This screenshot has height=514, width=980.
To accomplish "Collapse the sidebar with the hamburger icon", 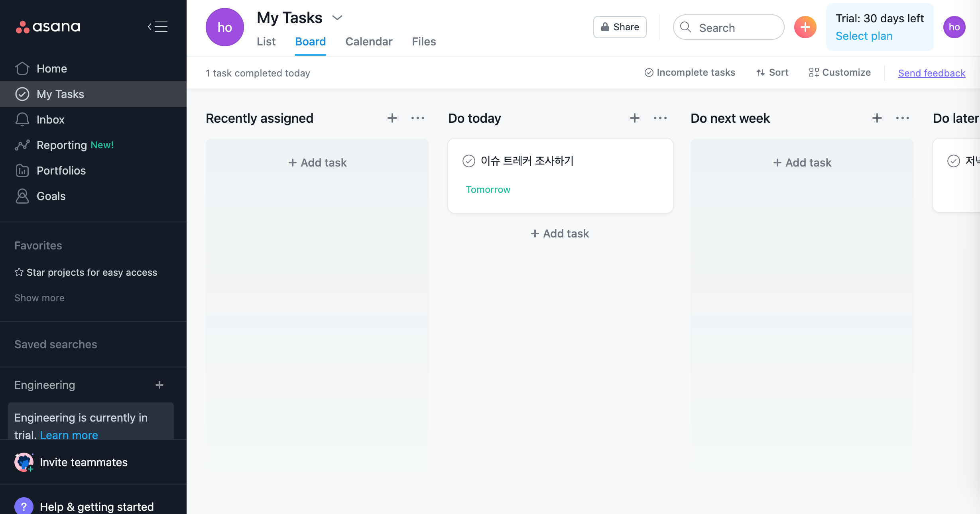I will [158, 27].
